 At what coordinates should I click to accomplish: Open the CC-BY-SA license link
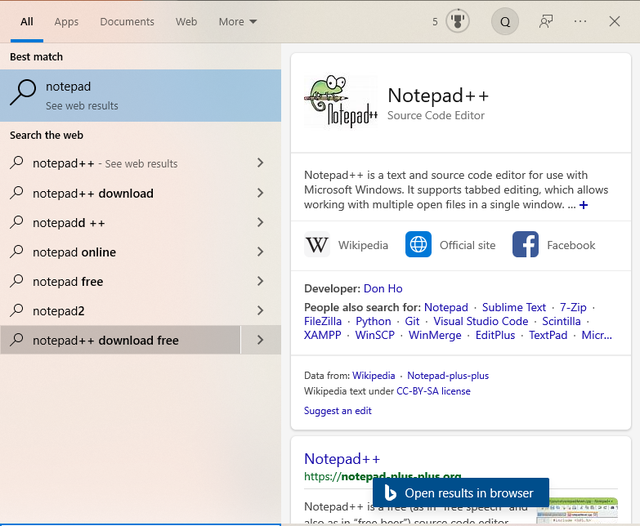[x=433, y=391]
